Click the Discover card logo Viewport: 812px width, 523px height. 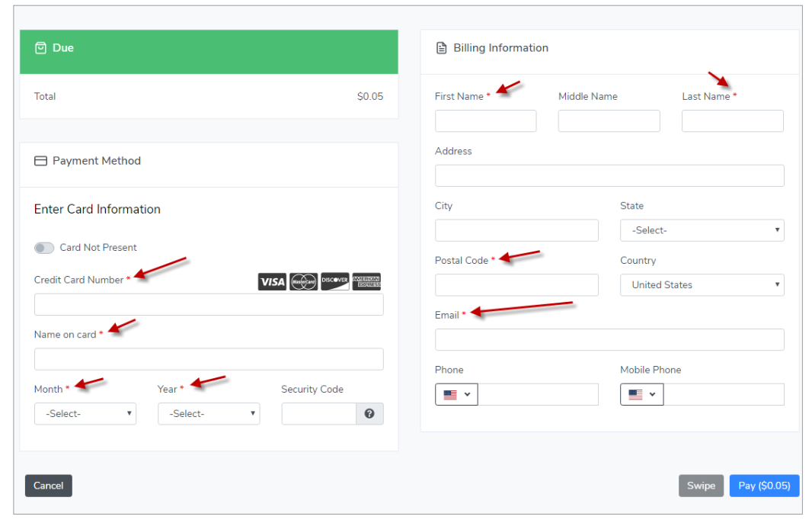335,281
